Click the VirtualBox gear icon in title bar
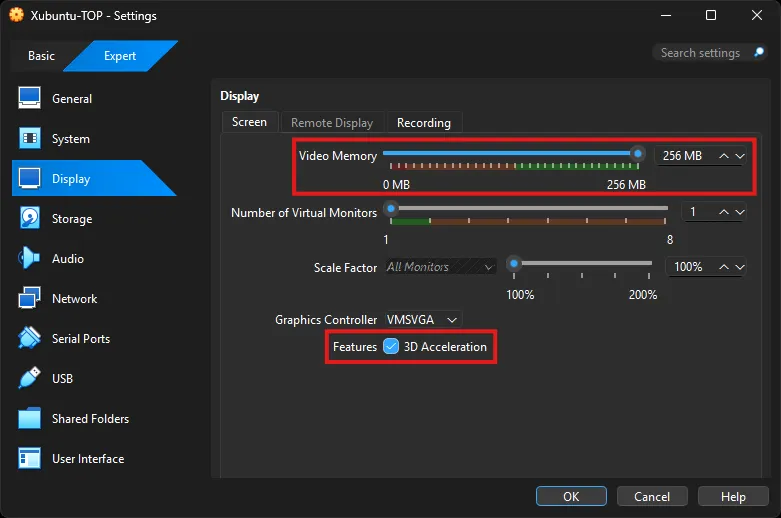 (x=16, y=15)
